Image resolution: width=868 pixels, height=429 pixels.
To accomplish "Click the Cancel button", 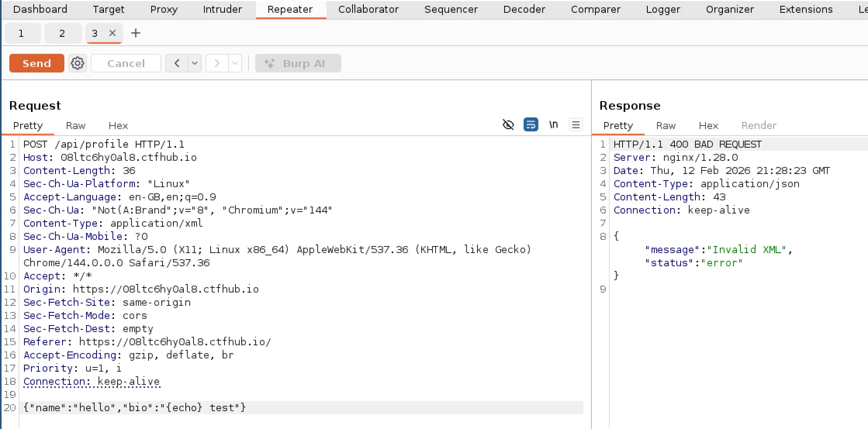I will click(126, 63).
